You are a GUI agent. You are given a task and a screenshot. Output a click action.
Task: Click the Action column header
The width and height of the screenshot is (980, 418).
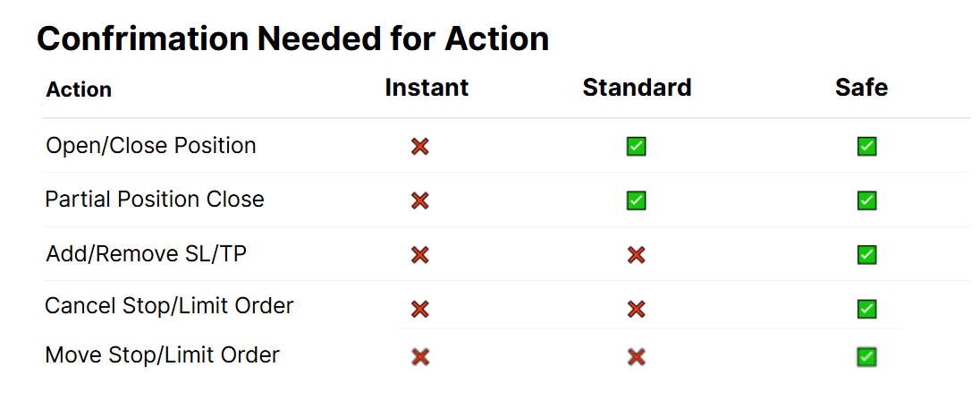[x=79, y=90]
